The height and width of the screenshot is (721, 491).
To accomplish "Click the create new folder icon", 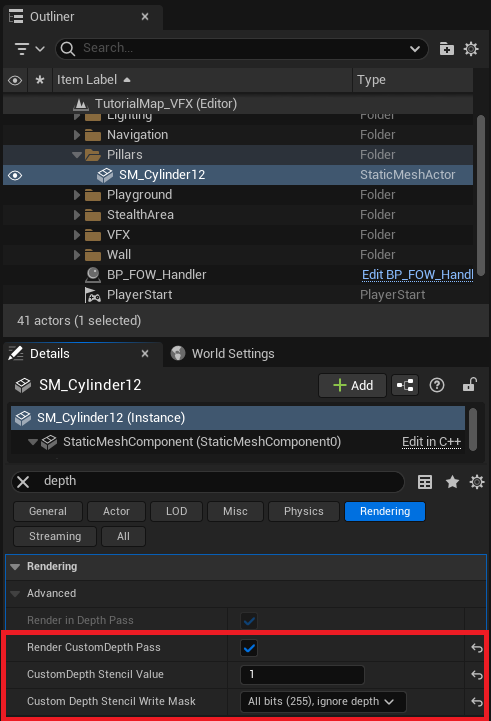I will [x=446, y=48].
